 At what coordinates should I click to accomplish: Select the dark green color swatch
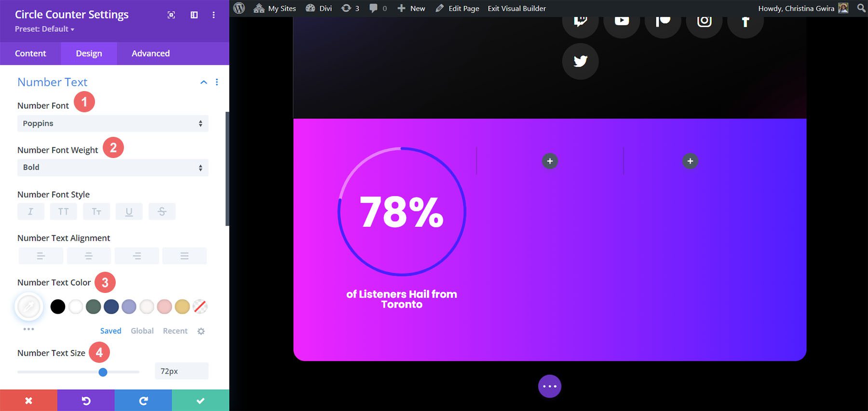[94, 306]
